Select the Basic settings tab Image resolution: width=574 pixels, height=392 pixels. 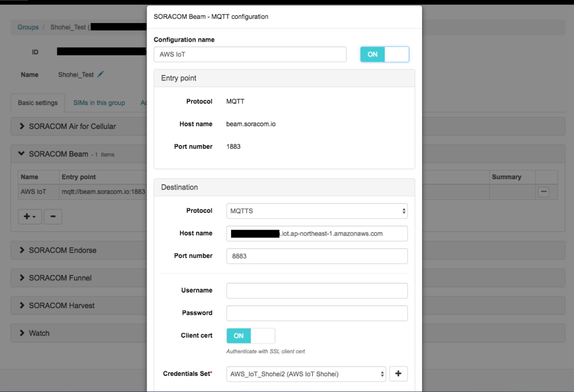tap(37, 103)
